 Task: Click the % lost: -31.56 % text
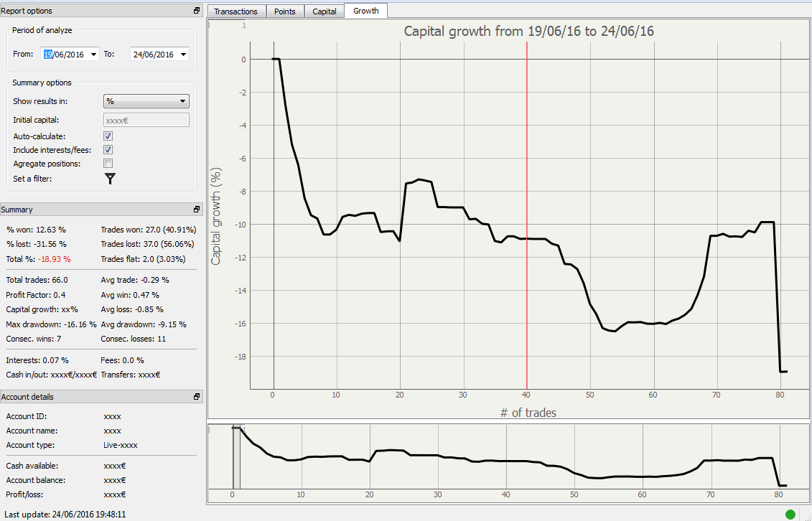click(x=36, y=244)
